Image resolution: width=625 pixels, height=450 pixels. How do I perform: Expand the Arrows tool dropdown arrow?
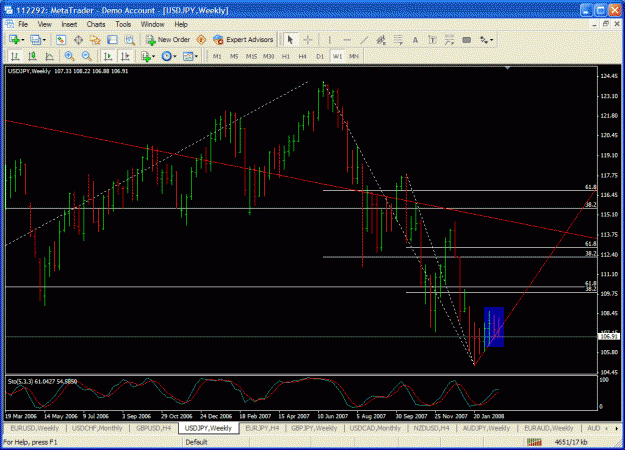coord(491,40)
